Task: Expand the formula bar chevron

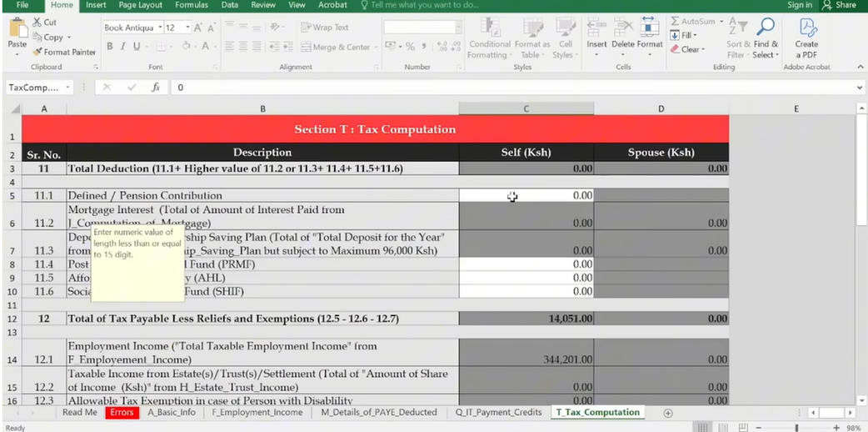Action: (860, 88)
